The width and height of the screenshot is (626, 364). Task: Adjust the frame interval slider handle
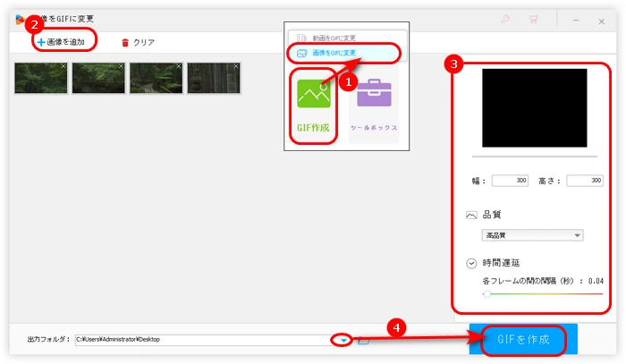pos(486,294)
